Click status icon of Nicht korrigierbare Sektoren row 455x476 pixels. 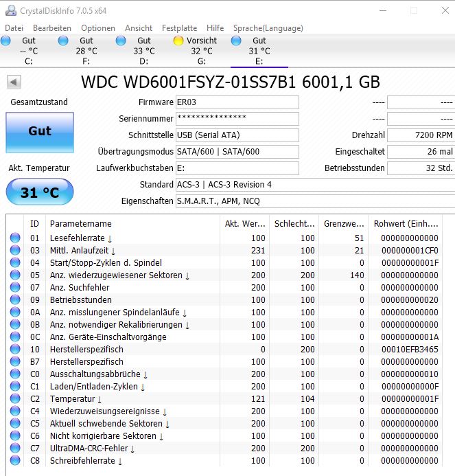15,435
